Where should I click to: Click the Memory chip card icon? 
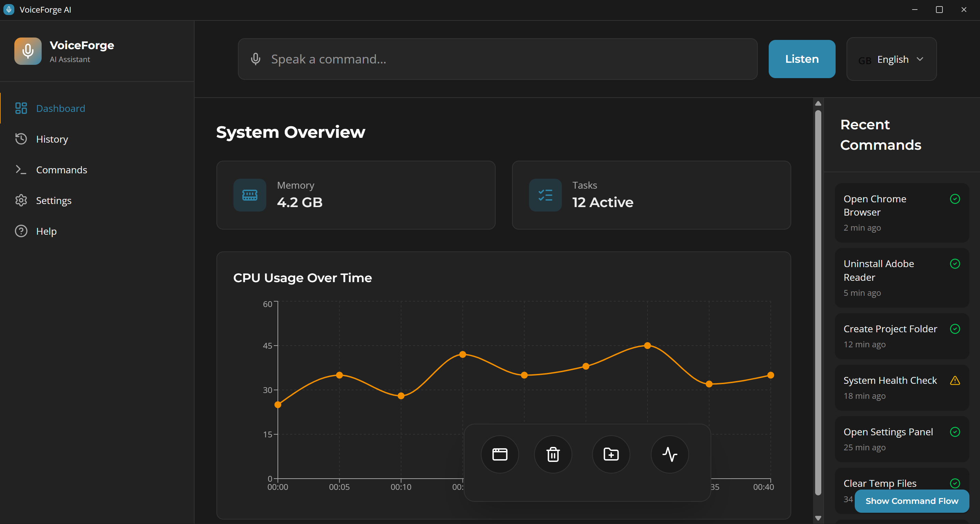click(250, 195)
